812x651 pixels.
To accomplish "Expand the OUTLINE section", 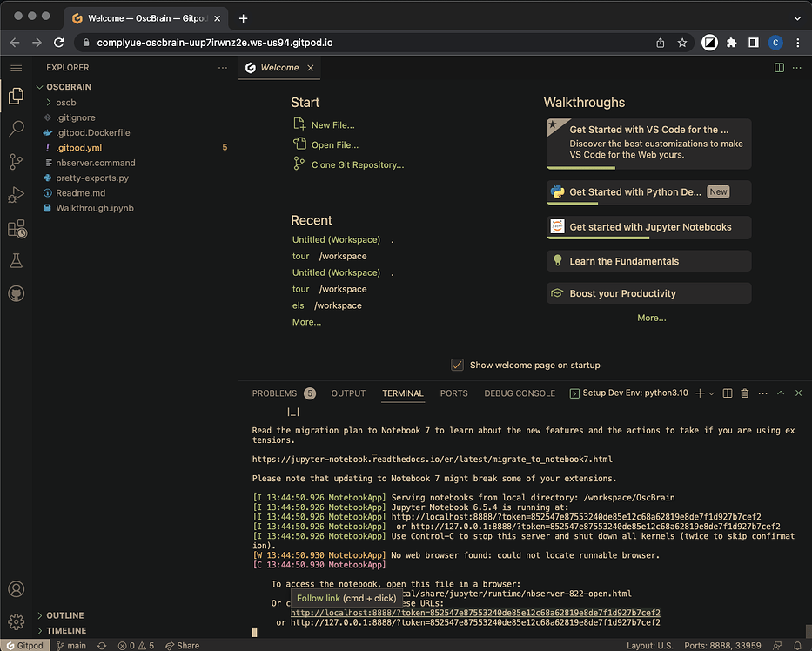I will (x=65, y=615).
